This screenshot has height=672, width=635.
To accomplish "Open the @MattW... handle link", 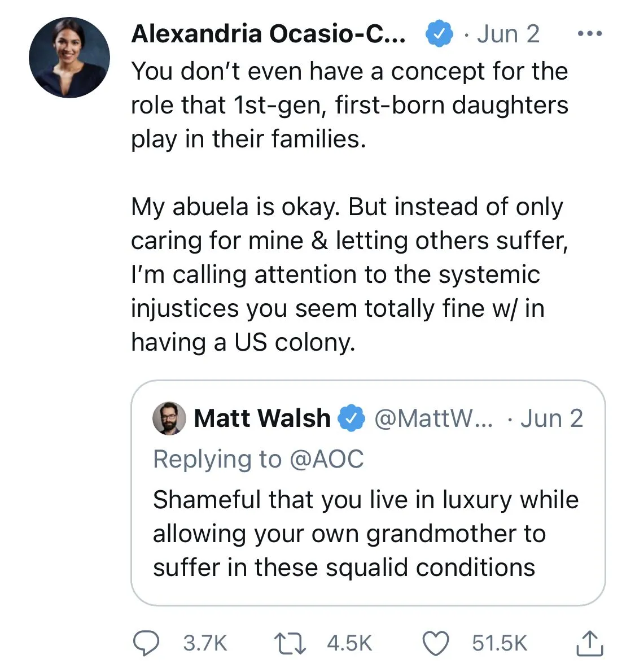I will click(433, 418).
